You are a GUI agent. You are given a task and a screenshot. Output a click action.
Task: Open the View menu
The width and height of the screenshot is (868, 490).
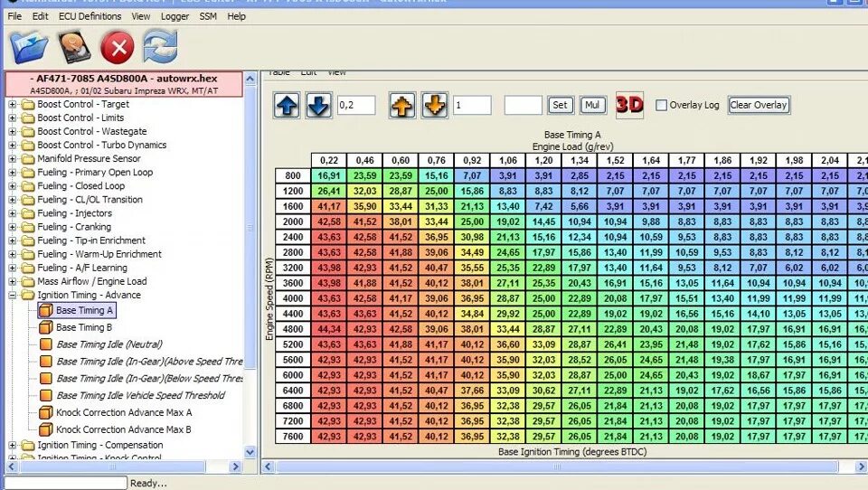click(141, 16)
